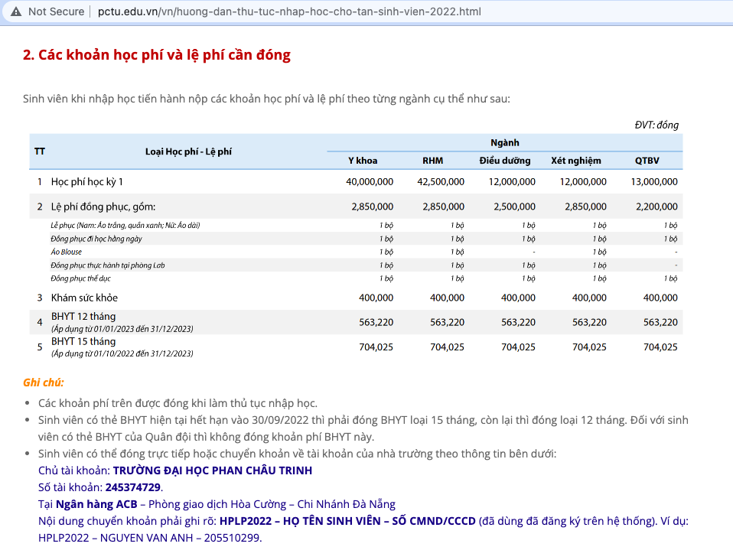Click the "Lệ phí đồng phục, gồm:" row label
This screenshot has height=560, width=733.
[x=103, y=207]
